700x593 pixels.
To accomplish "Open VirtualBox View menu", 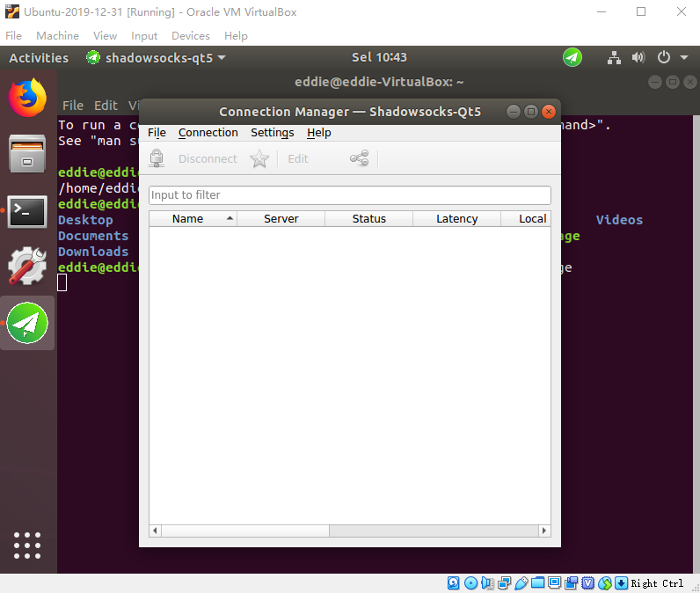I will (105, 36).
